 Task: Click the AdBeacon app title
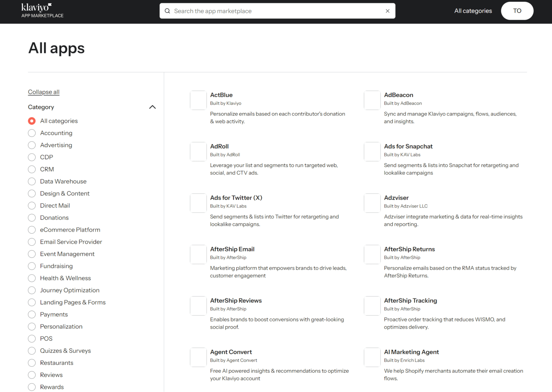coord(398,95)
